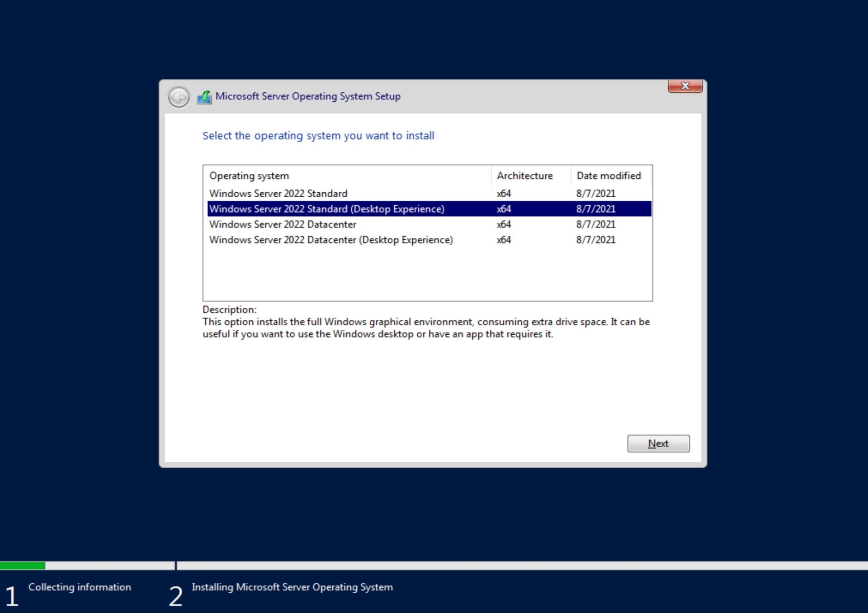Click the window close button
The image size is (868, 613).
(685, 86)
